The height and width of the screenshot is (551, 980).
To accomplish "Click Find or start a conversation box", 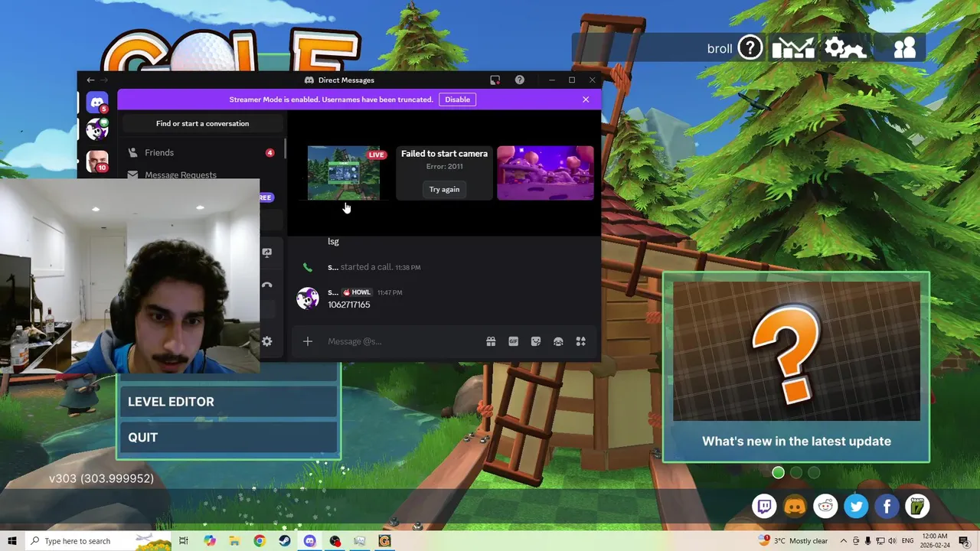I will (x=202, y=123).
